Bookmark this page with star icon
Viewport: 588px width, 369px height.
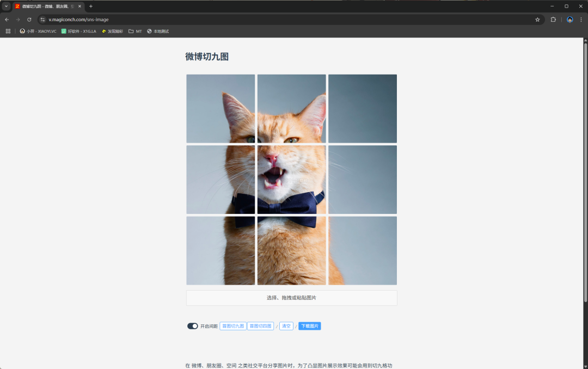(537, 20)
